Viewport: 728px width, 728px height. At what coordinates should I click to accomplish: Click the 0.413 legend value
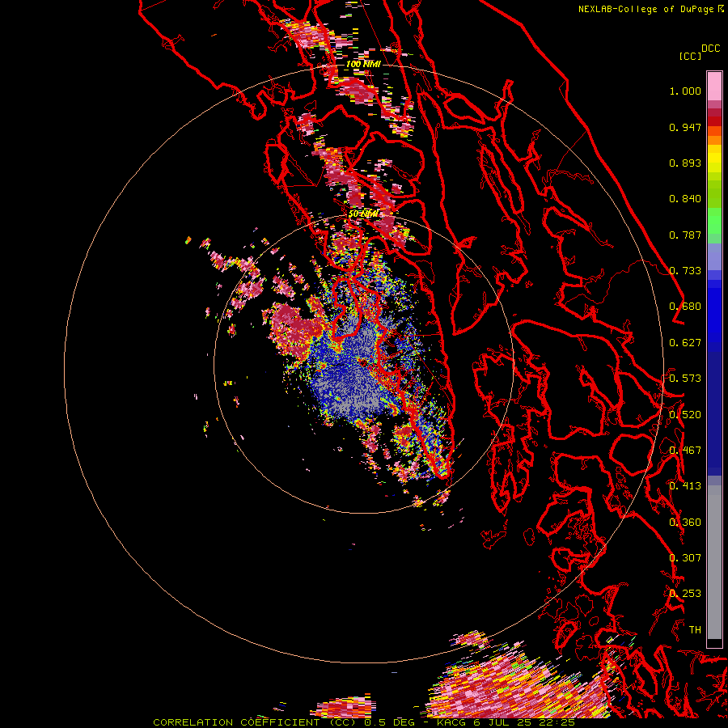[x=685, y=486]
